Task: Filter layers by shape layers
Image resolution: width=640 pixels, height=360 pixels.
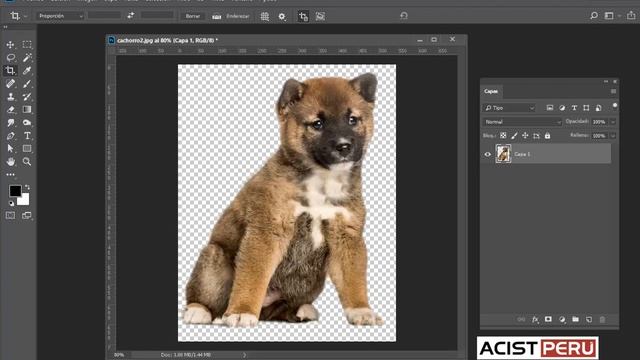Action: (x=586, y=108)
